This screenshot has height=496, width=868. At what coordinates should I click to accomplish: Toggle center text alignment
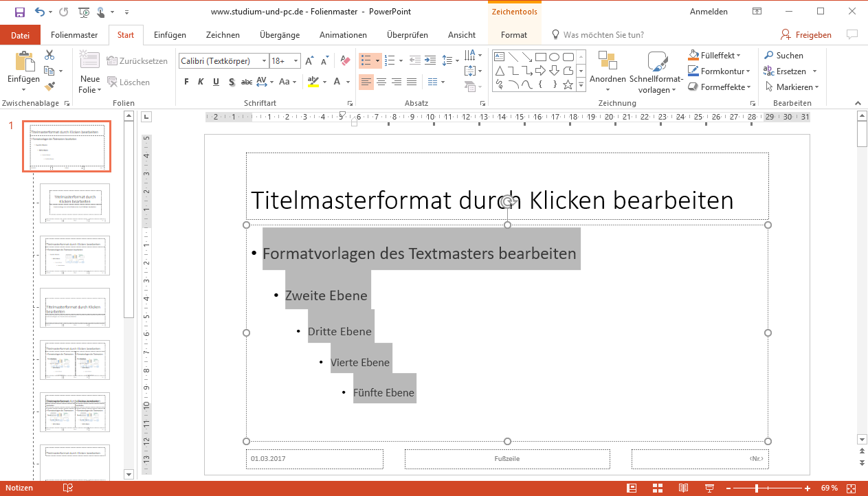pyautogui.click(x=381, y=82)
